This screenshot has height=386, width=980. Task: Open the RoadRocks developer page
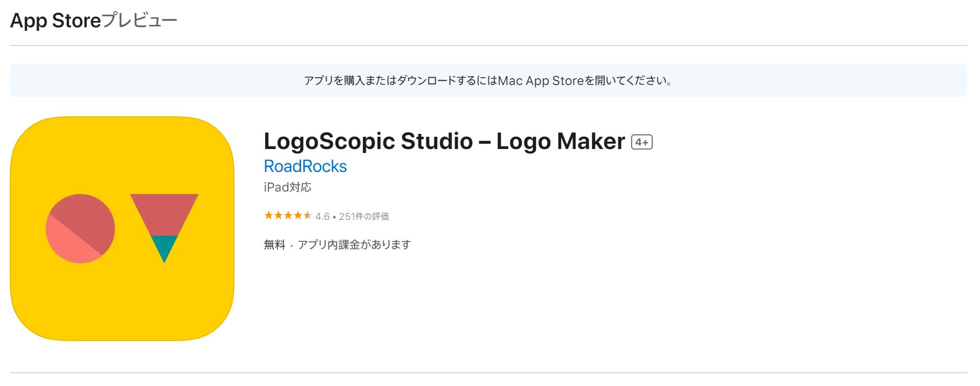pyautogui.click(x=304, y=166)
